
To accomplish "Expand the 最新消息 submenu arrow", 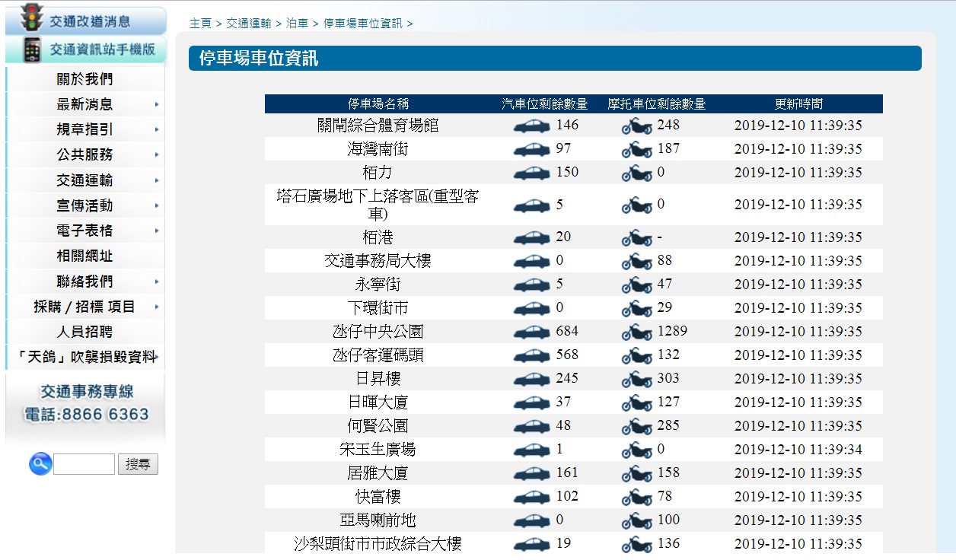I will pos(157,105).
